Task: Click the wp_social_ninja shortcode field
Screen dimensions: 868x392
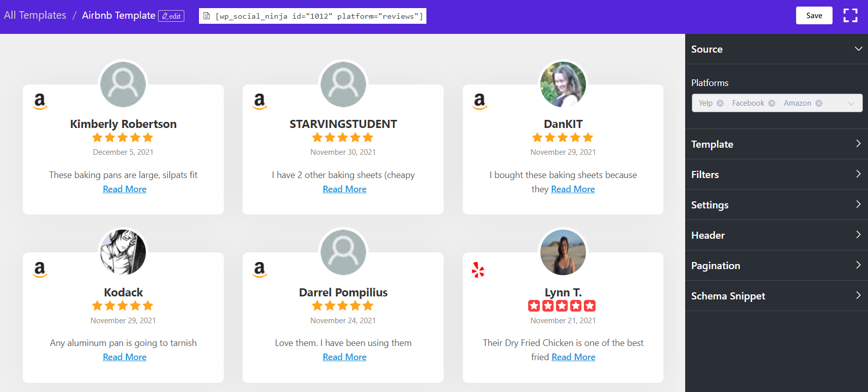Action: coord(319,16)
